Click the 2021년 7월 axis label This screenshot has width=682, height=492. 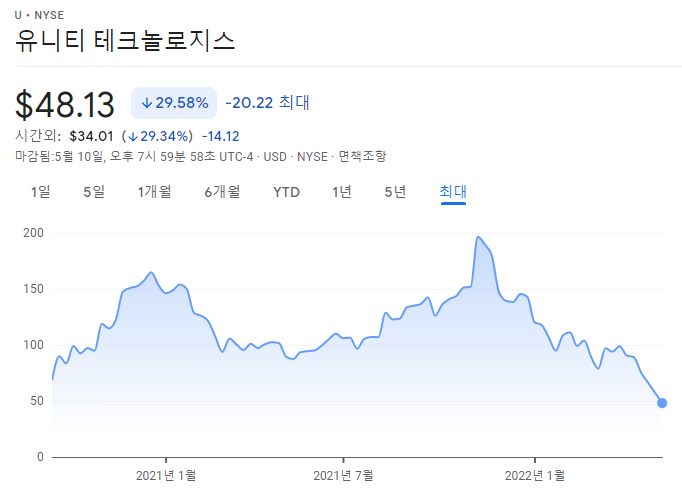[343, 475]
